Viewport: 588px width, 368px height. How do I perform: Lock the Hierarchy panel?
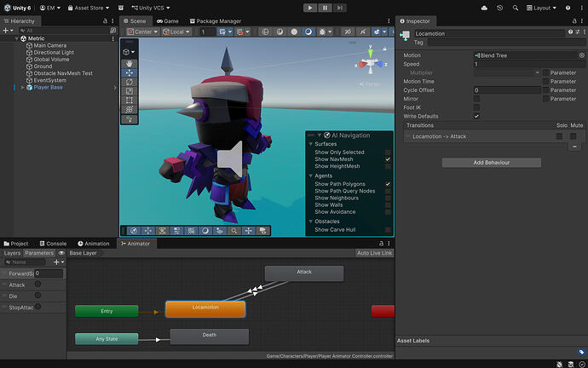coord(105,21)
